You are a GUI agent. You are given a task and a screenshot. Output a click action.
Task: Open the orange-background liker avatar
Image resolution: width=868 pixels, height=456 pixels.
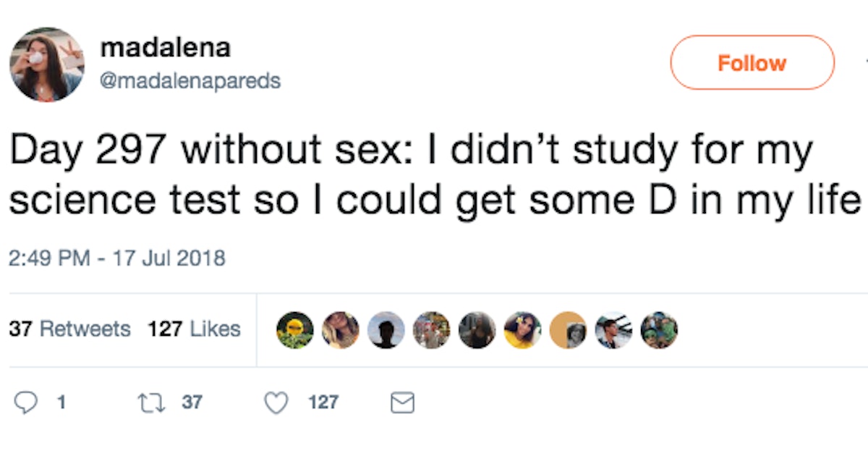click(x=568, y=330)
